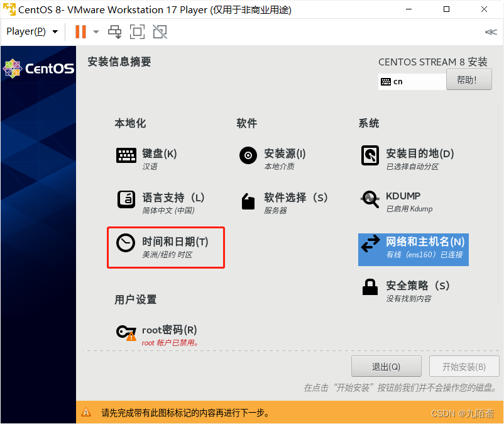Minimize the VMware Player window

tap(408, 9)
